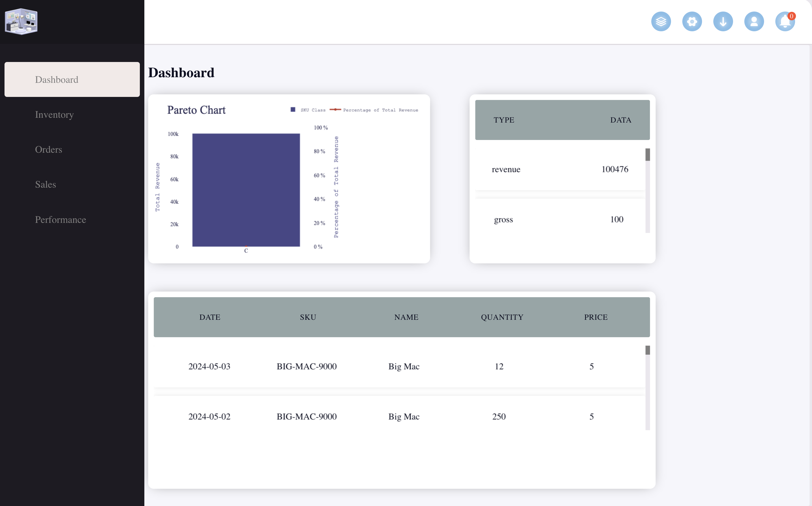Open the Performance page
812x506 pixels.
click(x=61, y=219)
